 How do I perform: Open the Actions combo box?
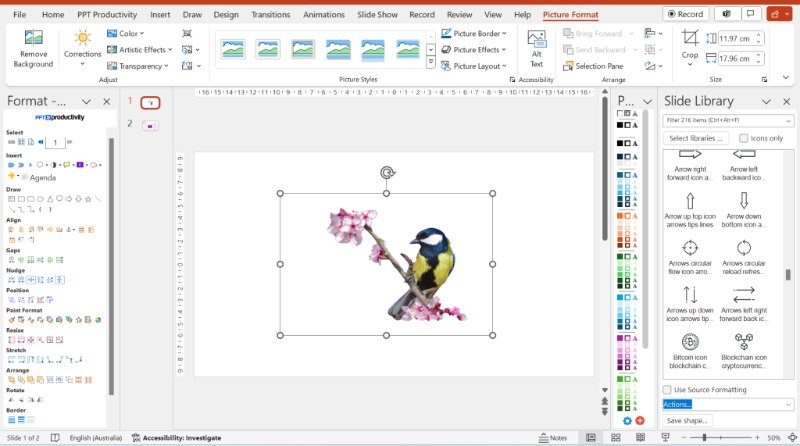click(x=728, y=404)
